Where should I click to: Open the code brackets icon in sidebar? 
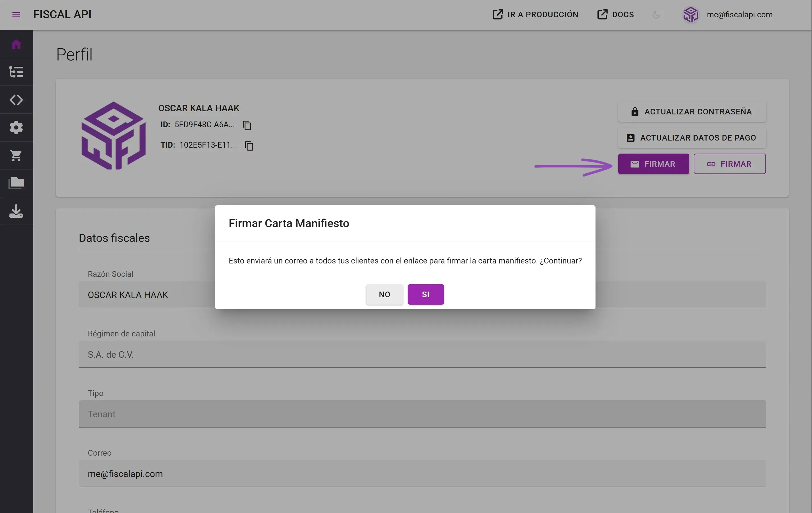click(16, 100)
